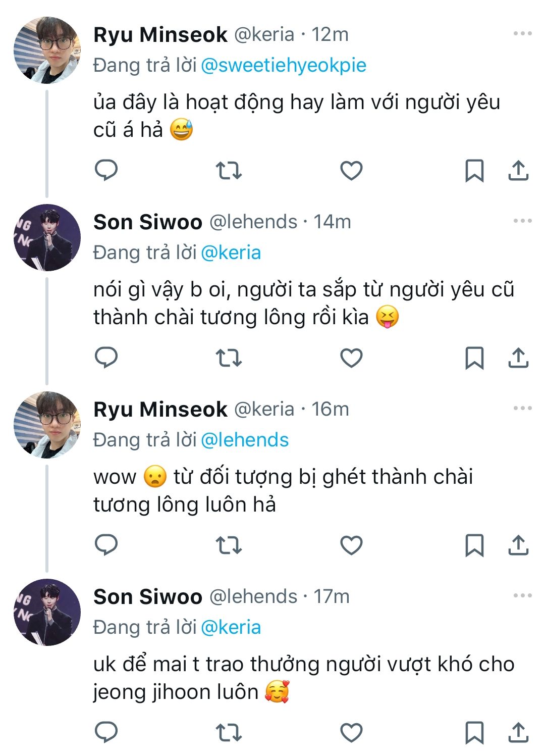This screenshot has width=545, height=756.
Task: Open more options on 14m tweet
Action: [522, 221]
